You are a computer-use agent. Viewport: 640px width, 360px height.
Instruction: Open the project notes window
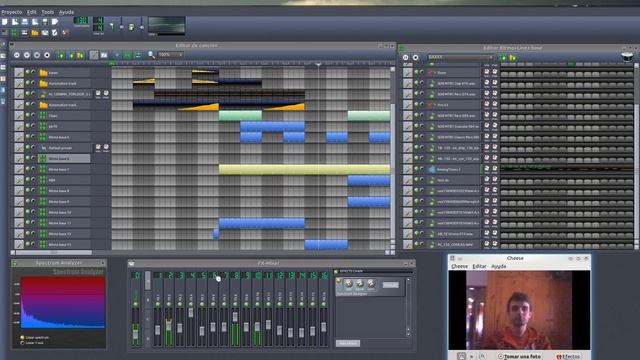click(x=55, y=33)
